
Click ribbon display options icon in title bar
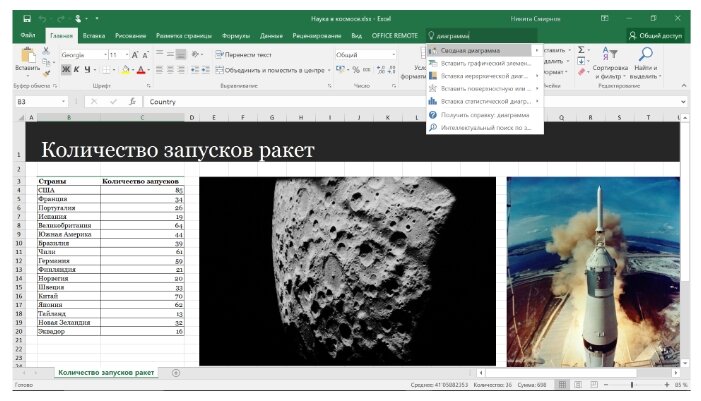pyautogui.click(x=604, y=18)
